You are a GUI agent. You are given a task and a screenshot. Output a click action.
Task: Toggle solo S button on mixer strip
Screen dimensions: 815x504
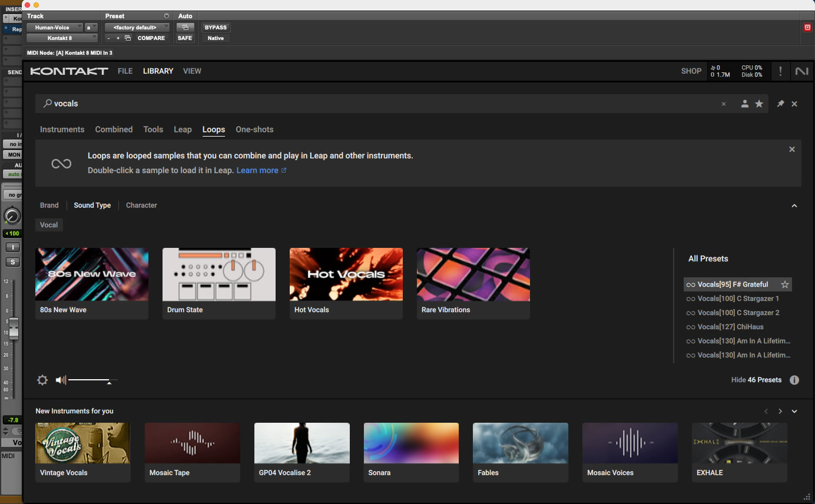pos(12,262)
